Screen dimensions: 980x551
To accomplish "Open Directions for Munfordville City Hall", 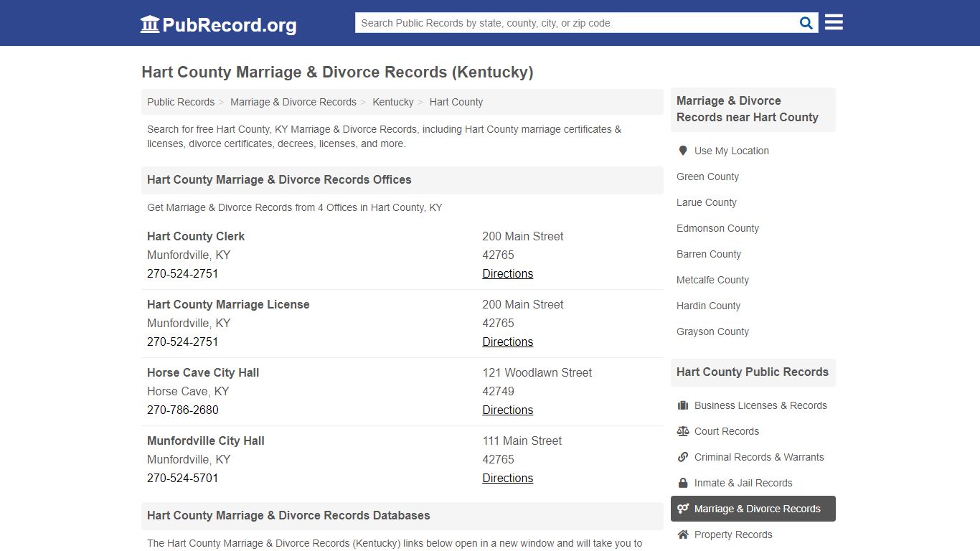I will pyautogui.click(x=508, y=478).
